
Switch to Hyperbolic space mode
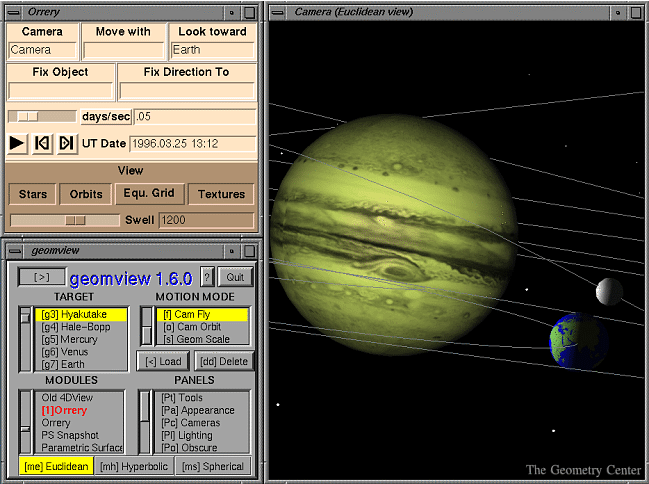(x=134, y=467)
